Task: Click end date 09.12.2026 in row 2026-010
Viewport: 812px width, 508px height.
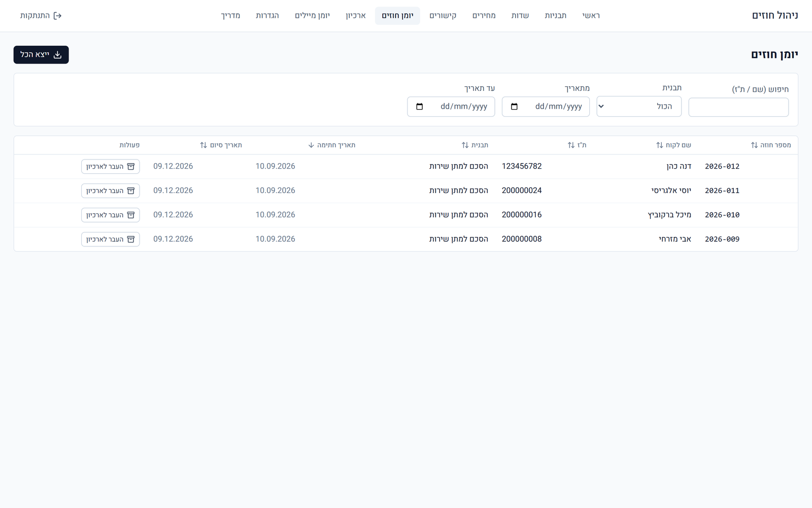Action: point(173,215)
